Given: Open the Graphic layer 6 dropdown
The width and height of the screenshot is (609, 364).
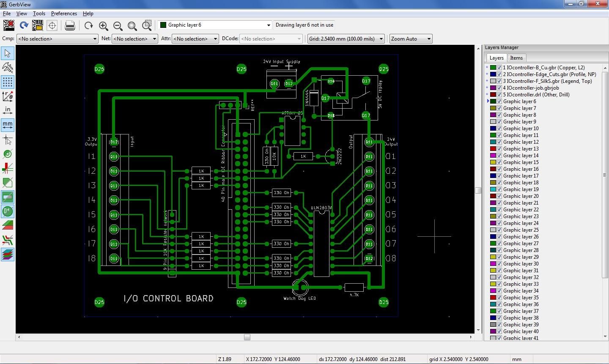Looking at the screenshot, I should click(268, 25).
